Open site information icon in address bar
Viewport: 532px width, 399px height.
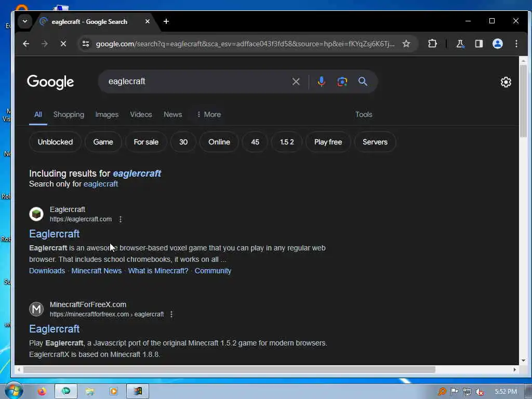coord(86,44)
